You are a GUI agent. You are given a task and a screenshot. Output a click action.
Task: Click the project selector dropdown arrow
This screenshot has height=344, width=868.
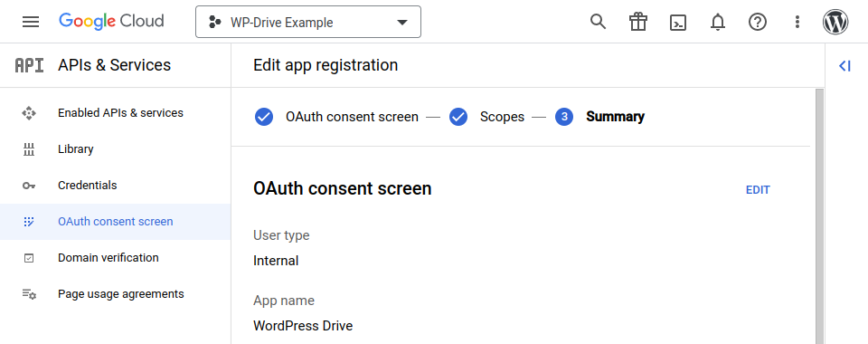[402, 23]
